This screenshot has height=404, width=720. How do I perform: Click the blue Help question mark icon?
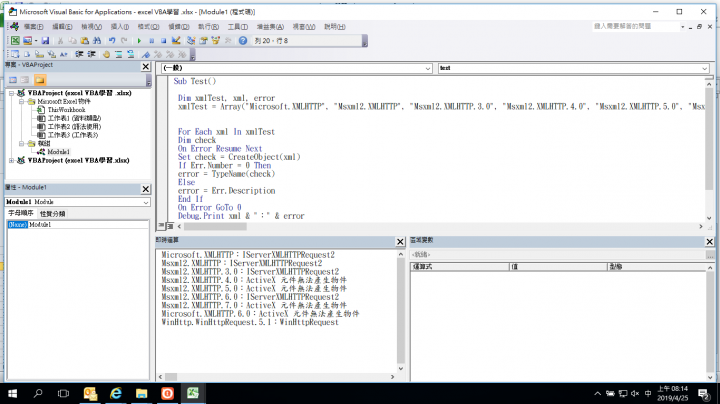pos(243,41)
